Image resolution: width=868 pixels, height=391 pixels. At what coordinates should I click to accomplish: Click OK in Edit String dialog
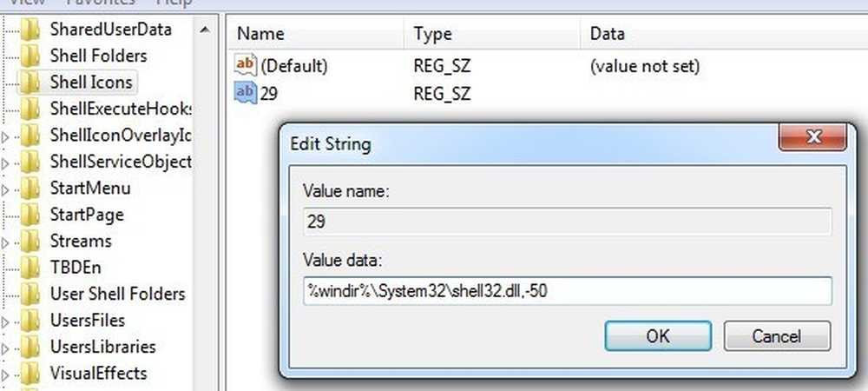click(x=658, y=336)
